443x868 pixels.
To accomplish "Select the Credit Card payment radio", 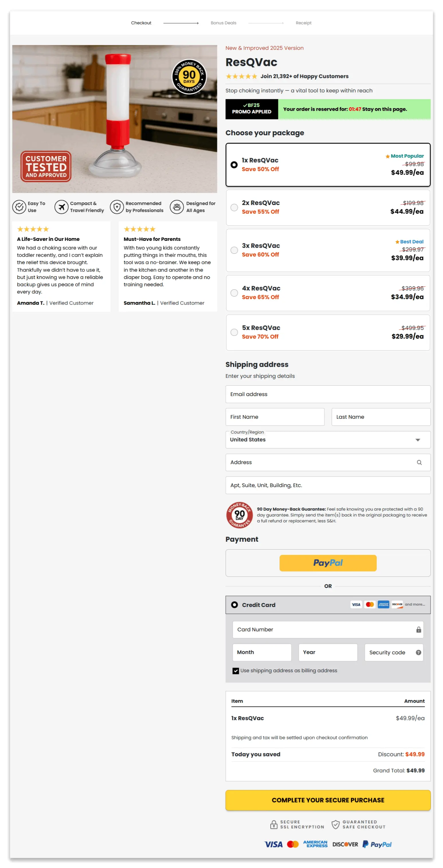I will coord(234,605).
